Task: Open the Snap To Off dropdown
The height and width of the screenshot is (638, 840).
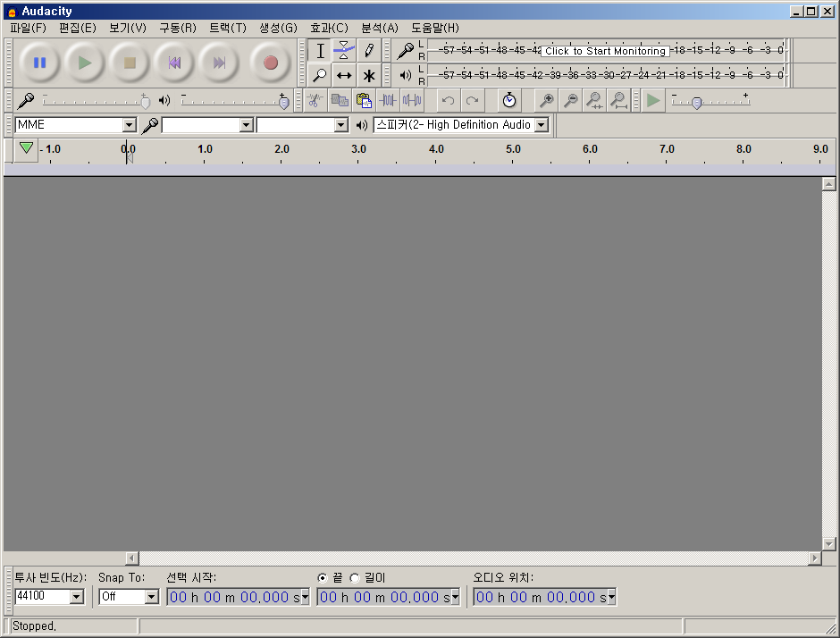Action: coord(152,596)
